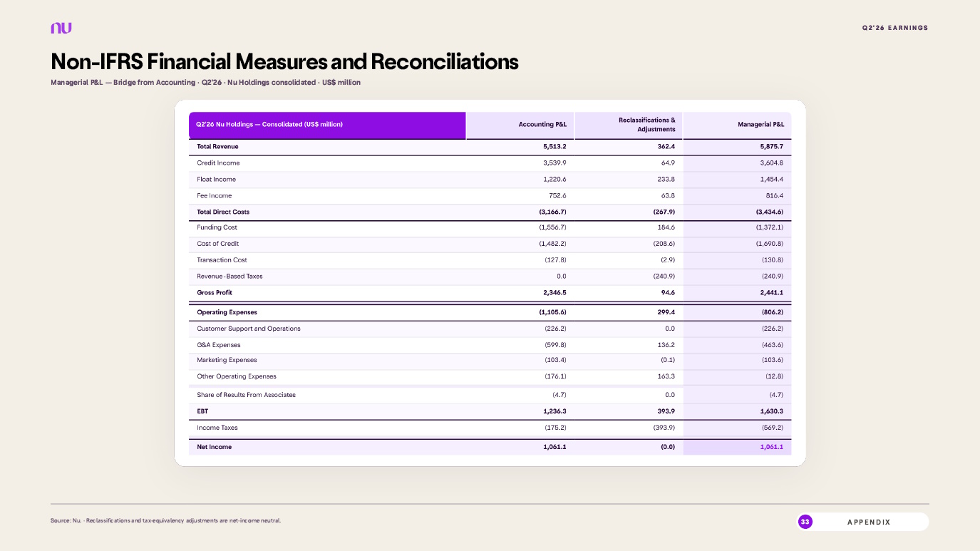Click the Cost of Credit row label
This screenshot has width=980, height=551.
click(217, 244)
